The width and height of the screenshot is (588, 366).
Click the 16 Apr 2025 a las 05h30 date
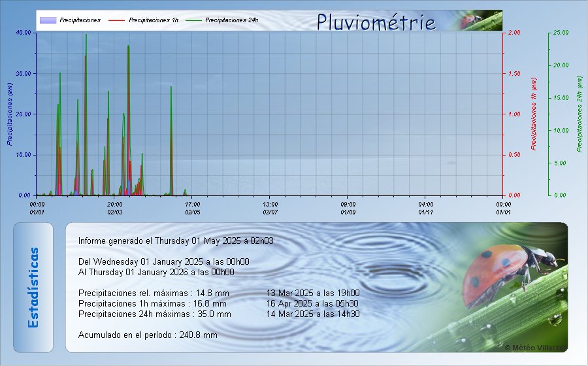click(x=312, y=304)
